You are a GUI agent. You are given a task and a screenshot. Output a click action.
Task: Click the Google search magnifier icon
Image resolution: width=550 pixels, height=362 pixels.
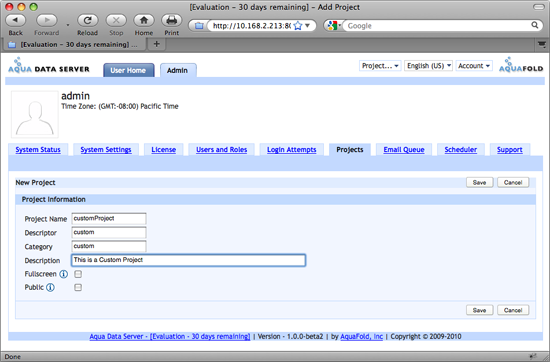535,25
